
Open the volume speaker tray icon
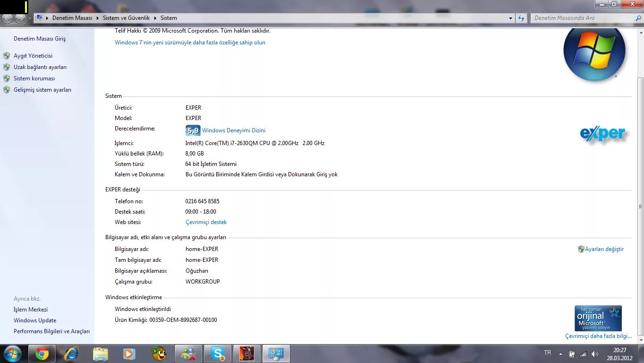point(594,354)
